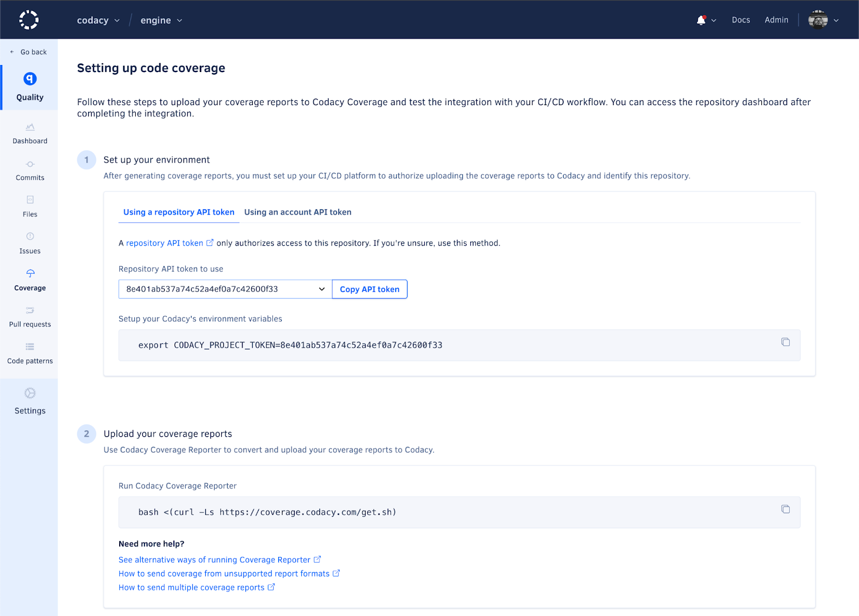Switch to Using an account API token tab
The height and width of the screenshot is (616, 859).
point(298,212)
